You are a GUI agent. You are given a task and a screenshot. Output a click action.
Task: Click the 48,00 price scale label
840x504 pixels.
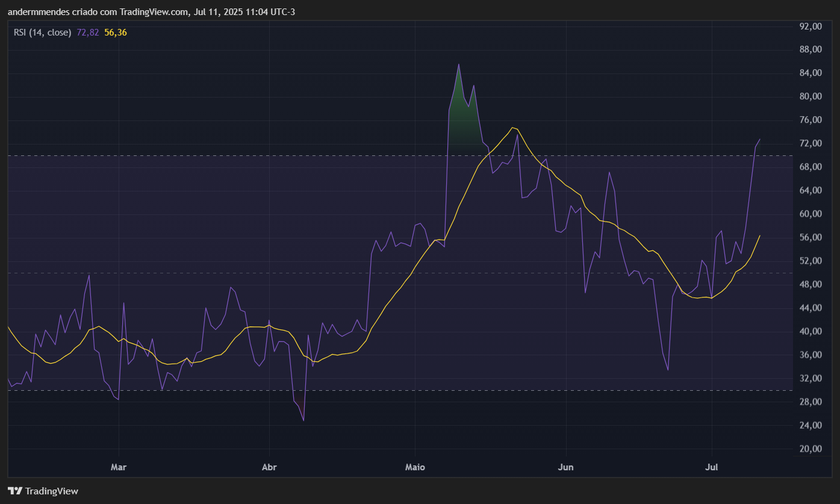(810, 284)
